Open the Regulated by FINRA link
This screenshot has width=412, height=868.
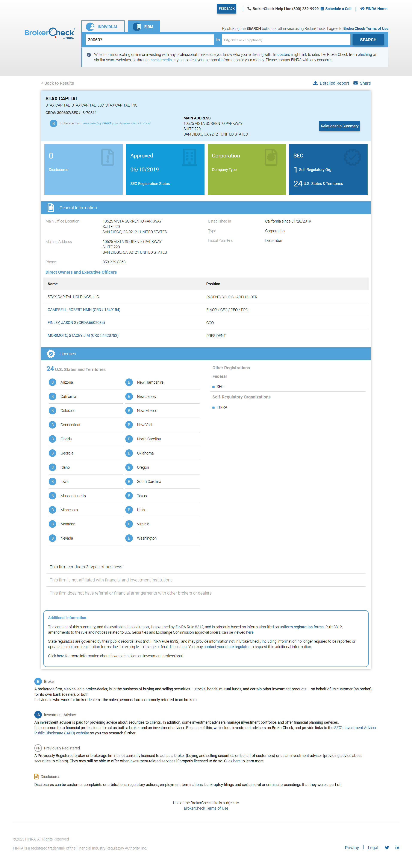(117, 123)
